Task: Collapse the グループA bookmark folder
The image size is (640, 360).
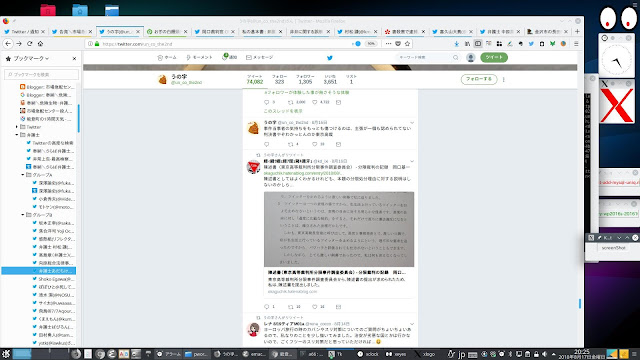Action: [23, 175]
